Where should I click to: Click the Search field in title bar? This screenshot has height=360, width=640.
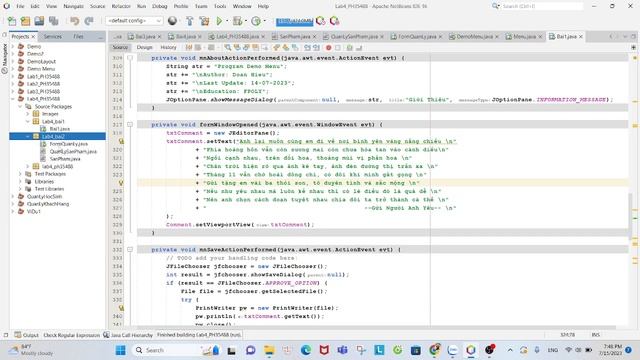pyautogui.click(x=541, y=6)
